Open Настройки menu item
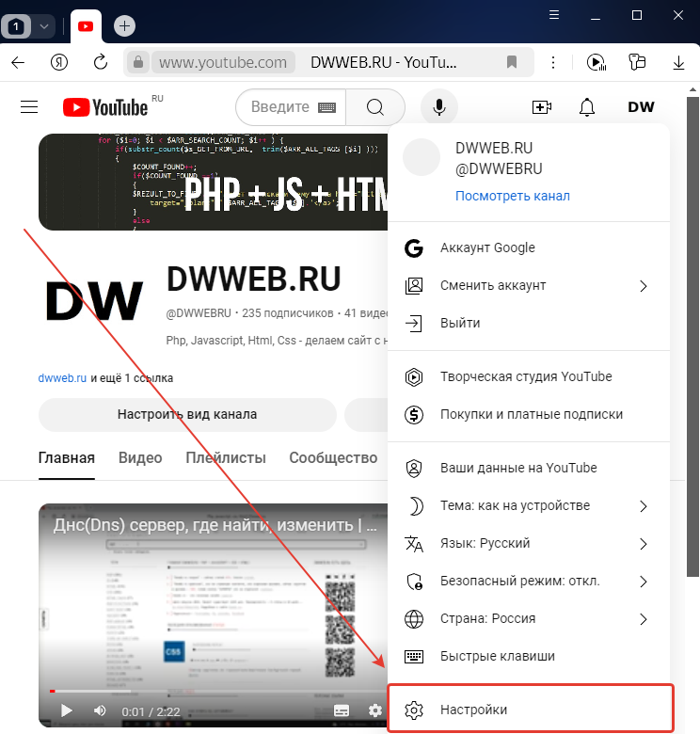The height and width of the screenshot is (734, 700). [x=529, y=710]
